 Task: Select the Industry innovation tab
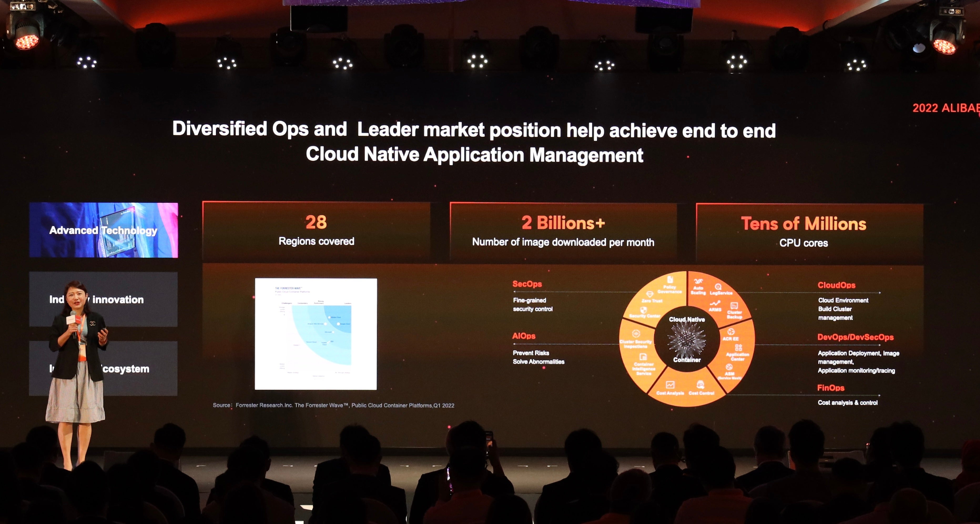[x=118, y=299]
